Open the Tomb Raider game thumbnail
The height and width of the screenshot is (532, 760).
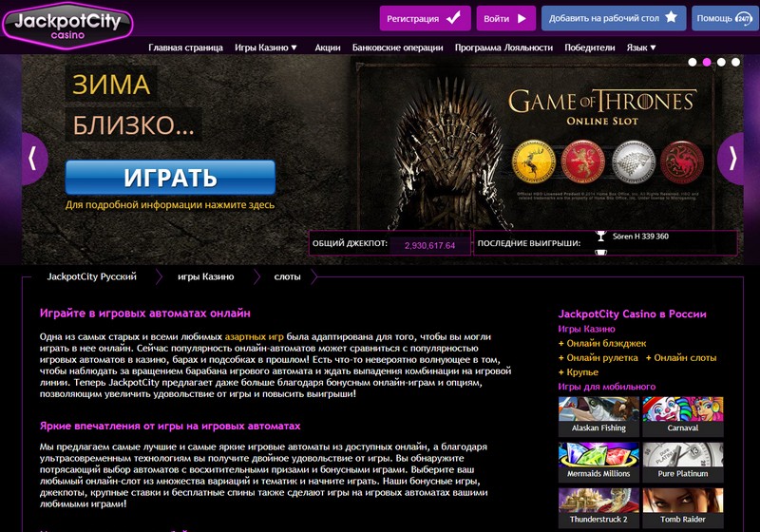coord(683,507)
